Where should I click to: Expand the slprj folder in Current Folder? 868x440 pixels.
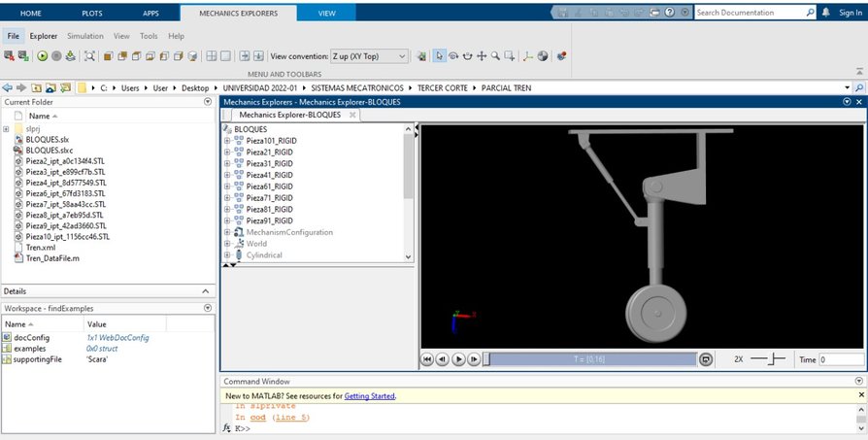coord(6,129)
